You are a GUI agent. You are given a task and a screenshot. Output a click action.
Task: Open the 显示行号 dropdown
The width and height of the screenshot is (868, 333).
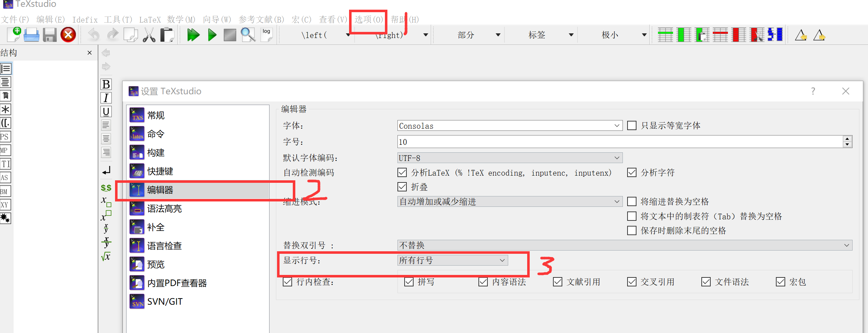coord(453,260)
